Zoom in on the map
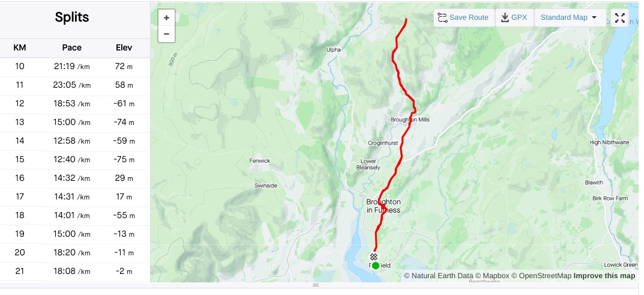This screenshot has height=295, width=644. pos(166,17)
